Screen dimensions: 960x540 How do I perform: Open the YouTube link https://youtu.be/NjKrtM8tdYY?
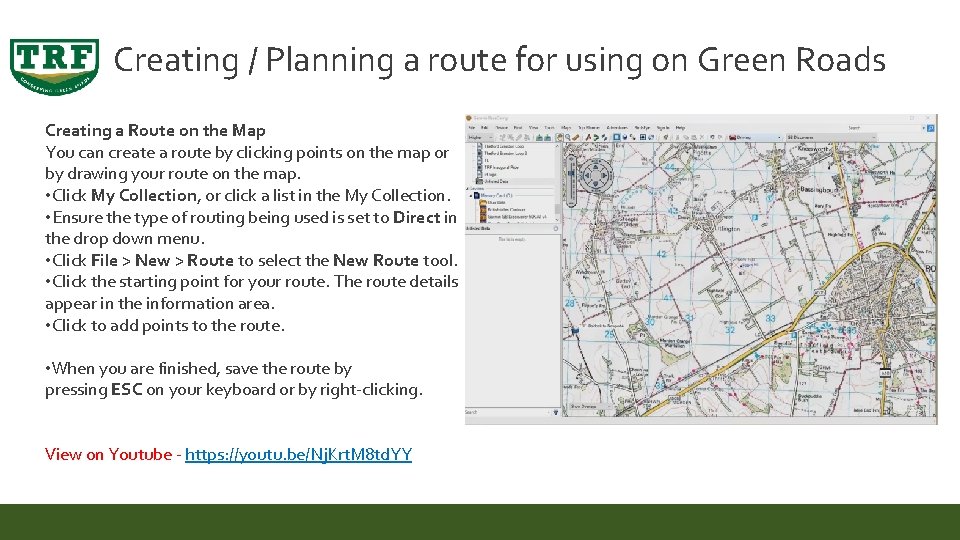point(298,454)
